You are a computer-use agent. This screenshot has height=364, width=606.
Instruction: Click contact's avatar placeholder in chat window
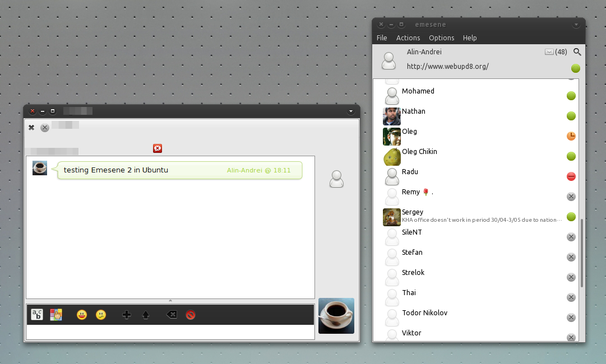tap(336, 179)
